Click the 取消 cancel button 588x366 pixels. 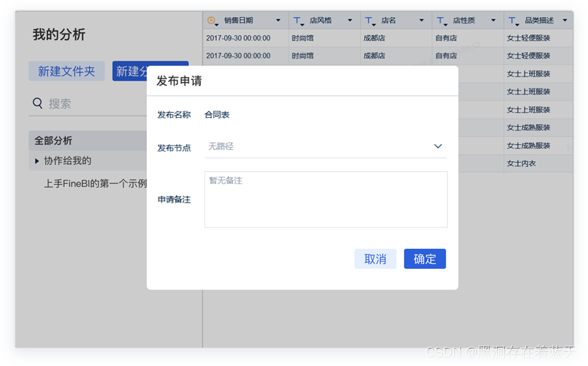[375, 259]
